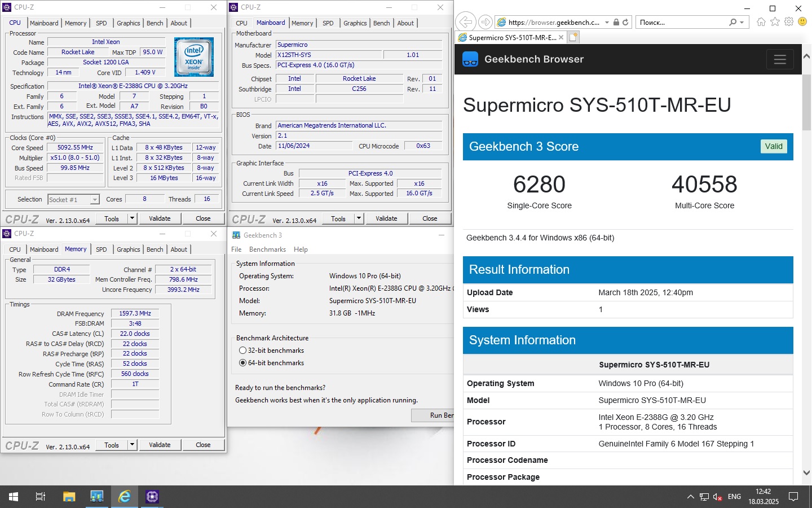The width and height of the screenshot is (812, 508).
Task: Click the network icon in system tray
Action: pyautogui.click(x=704, y=497)
